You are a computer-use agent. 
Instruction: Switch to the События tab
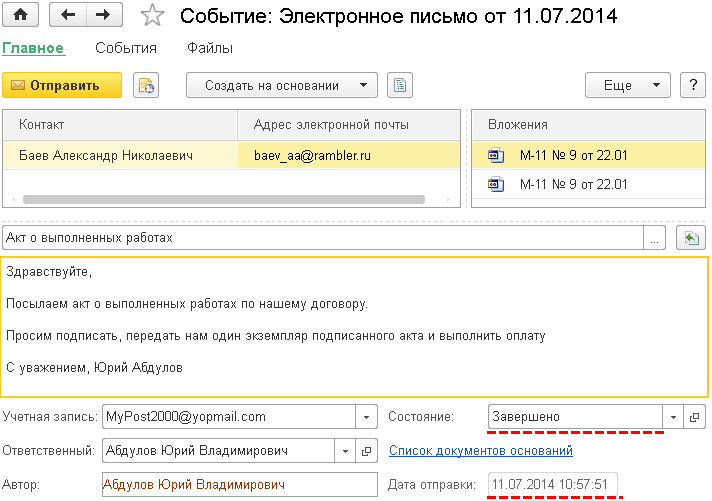point(126,48)
